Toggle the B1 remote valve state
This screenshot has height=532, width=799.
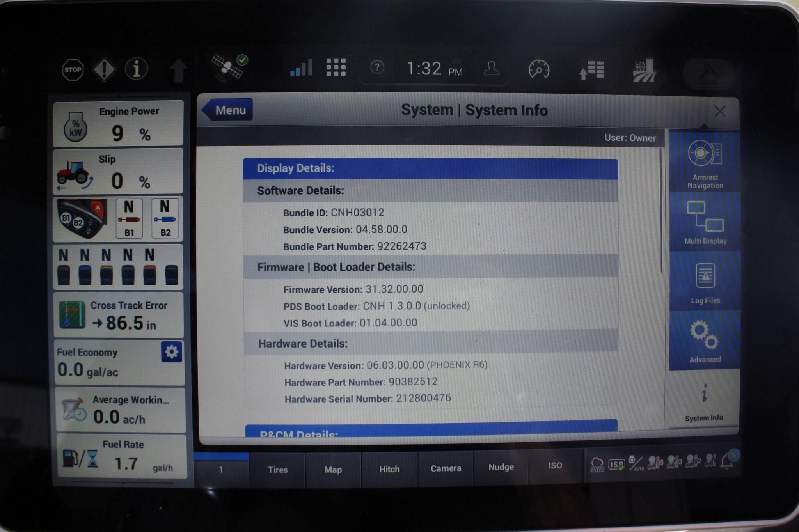point(129,218)
